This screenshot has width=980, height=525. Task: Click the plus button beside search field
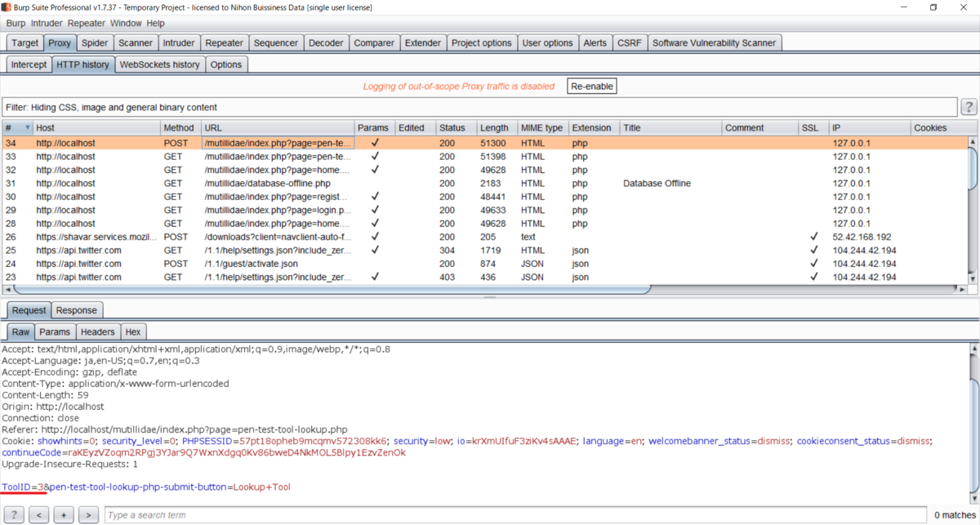click(x=64, y=515)
